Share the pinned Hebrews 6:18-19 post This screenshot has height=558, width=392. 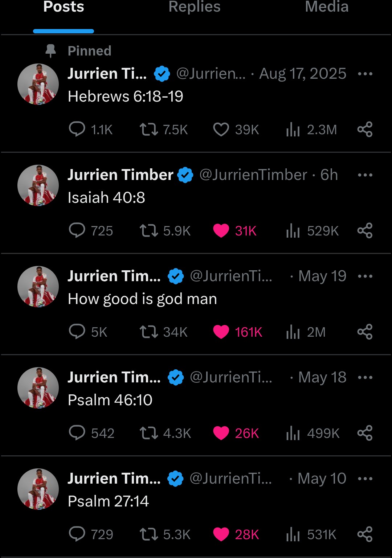(365, 129)
